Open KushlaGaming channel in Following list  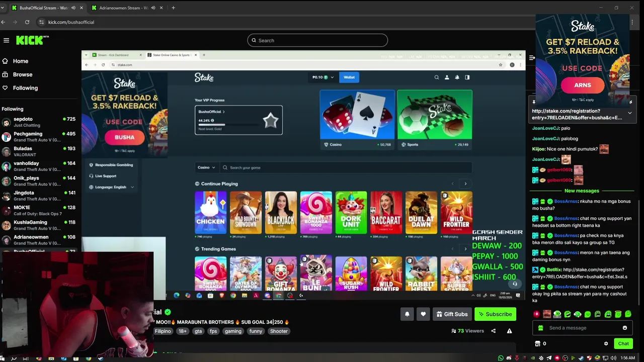point(39,225)
